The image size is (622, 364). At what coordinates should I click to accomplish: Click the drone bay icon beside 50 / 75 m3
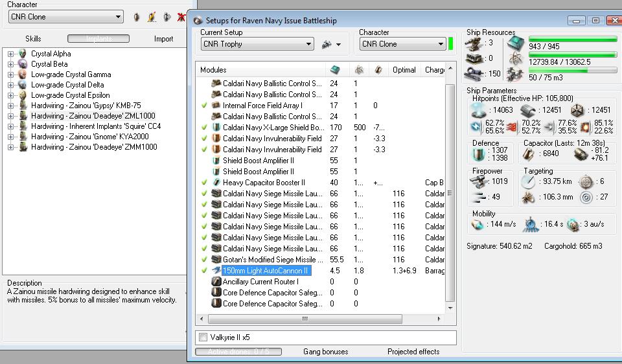click(x=516, y=74)
